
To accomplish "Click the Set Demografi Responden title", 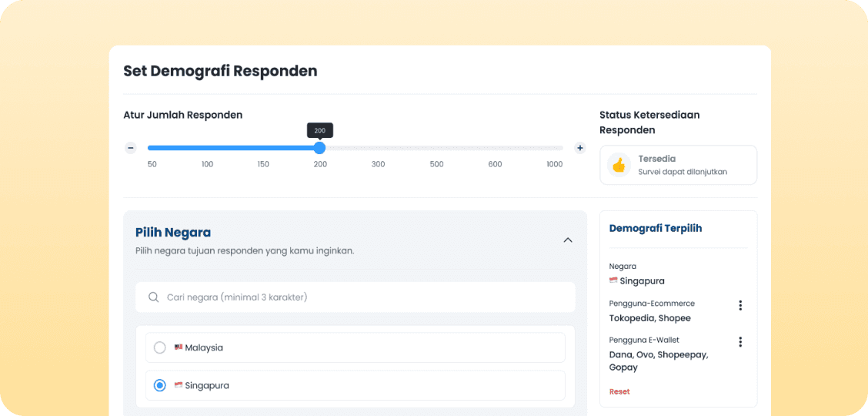I will [x=220, y=71].
